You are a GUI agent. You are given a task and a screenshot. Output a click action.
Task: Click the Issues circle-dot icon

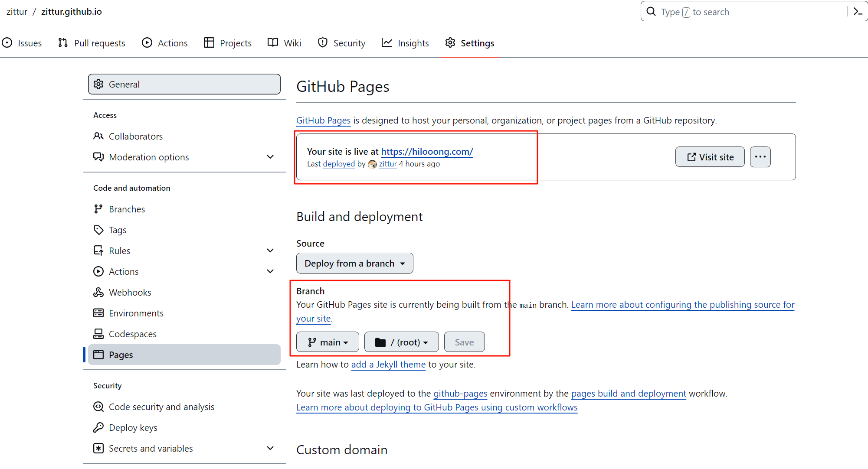click(7, 42)
